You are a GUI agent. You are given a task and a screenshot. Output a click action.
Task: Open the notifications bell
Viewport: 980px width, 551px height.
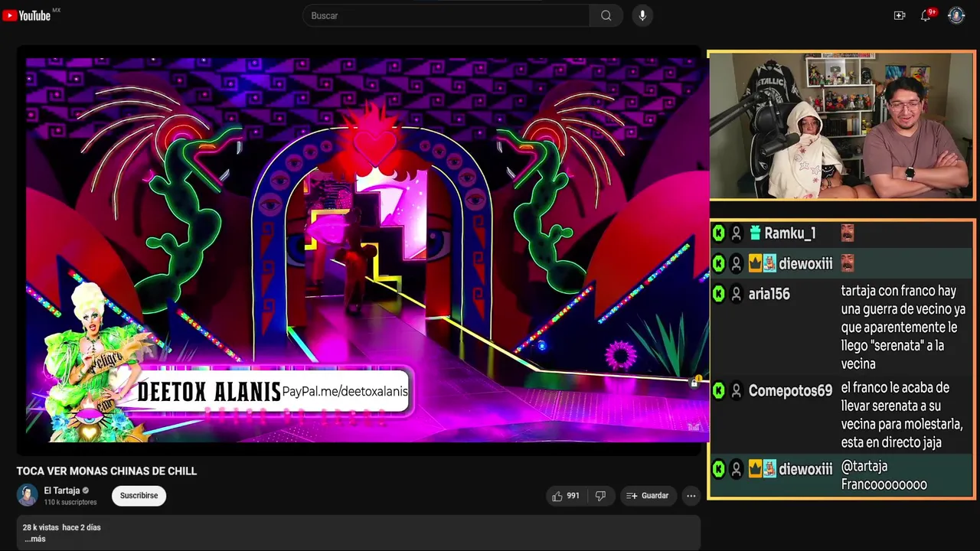click(926, 15)
